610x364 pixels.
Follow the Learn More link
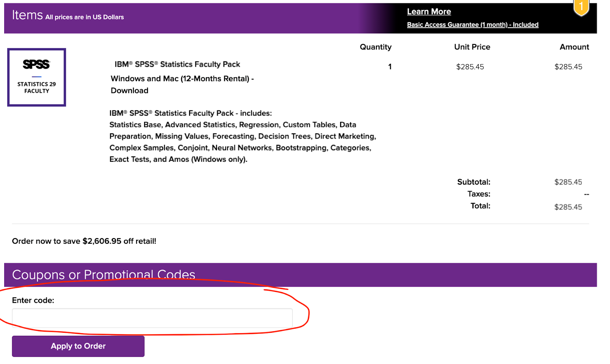(429, 12)
